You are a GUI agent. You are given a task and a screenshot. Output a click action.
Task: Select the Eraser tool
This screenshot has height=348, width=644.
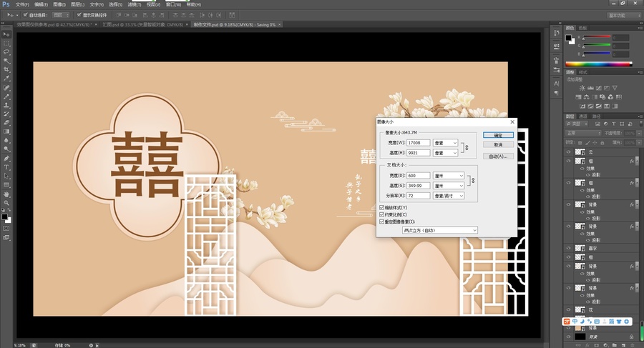6,123
